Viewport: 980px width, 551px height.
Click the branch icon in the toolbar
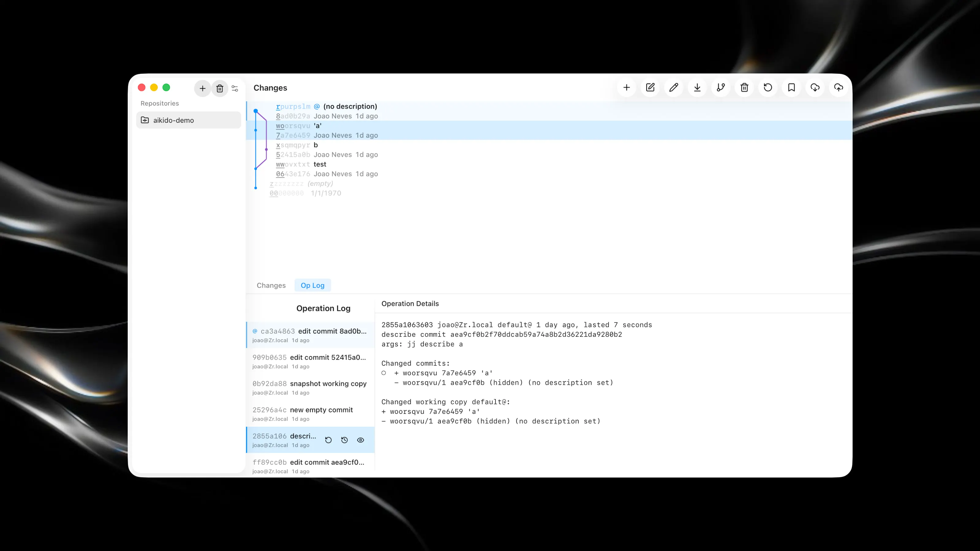coord(721,88)
